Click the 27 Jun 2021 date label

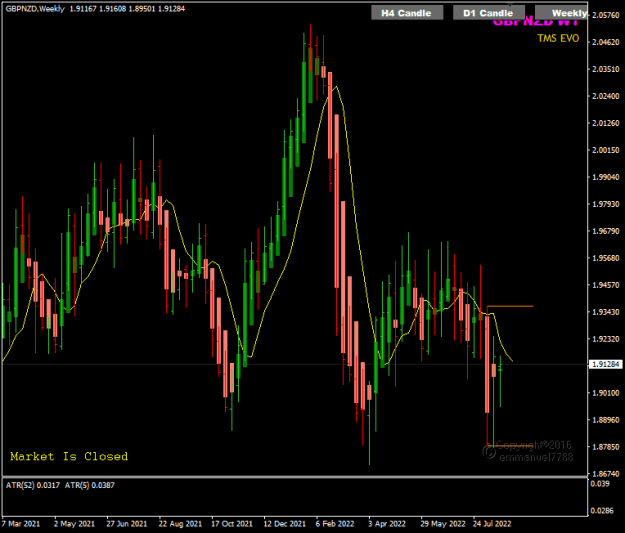tap(126, 523)
